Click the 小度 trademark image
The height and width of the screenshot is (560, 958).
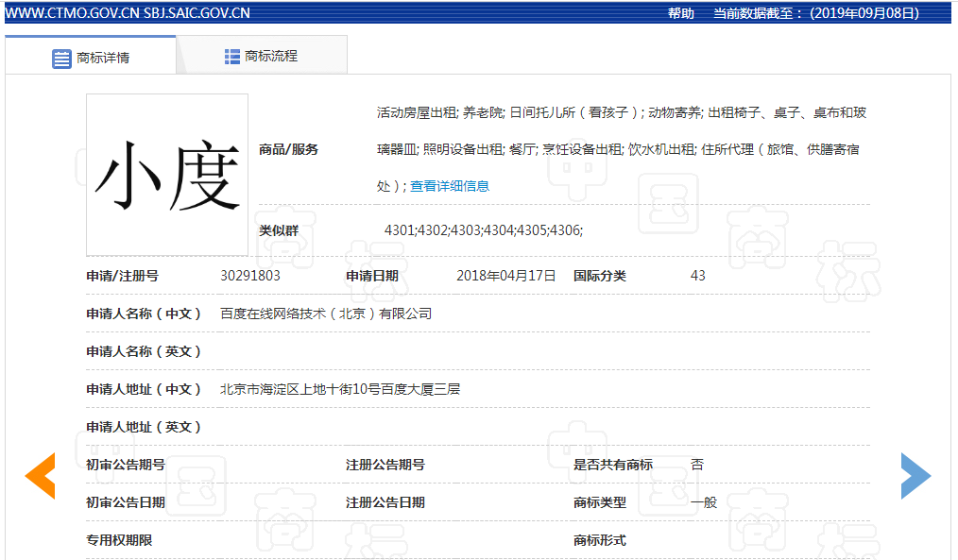167,175
